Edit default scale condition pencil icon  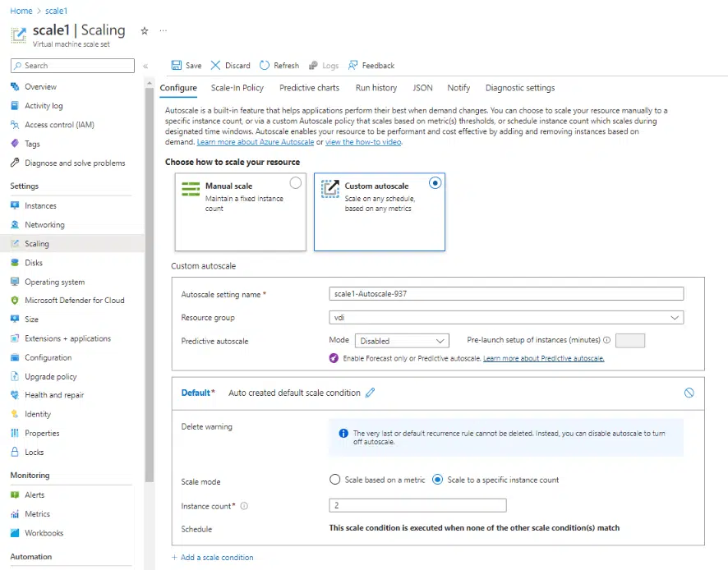pos(370,393)
